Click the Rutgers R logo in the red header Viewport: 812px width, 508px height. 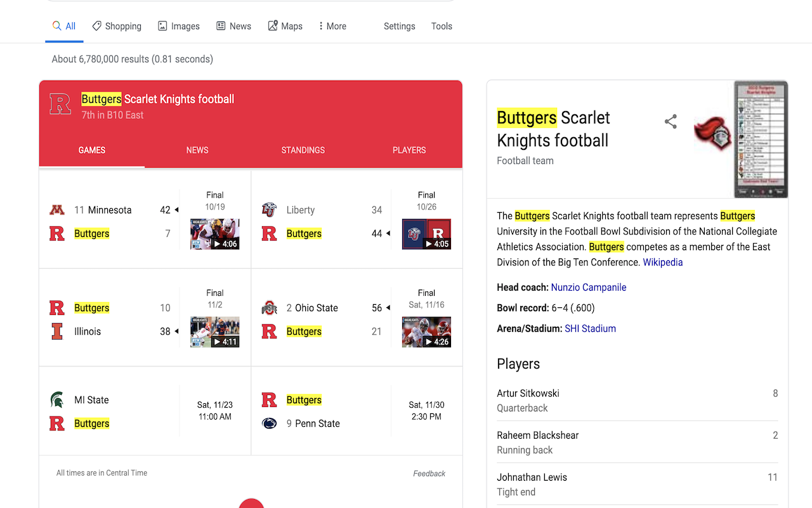60,104
